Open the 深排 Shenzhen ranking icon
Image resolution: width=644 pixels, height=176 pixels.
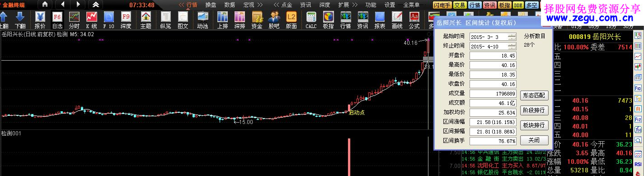240,20
